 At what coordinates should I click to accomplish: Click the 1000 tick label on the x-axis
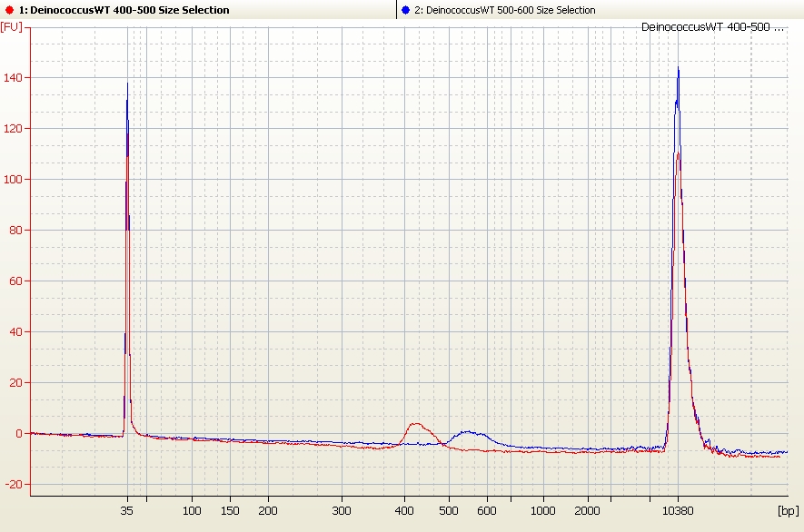coord(543,511)
